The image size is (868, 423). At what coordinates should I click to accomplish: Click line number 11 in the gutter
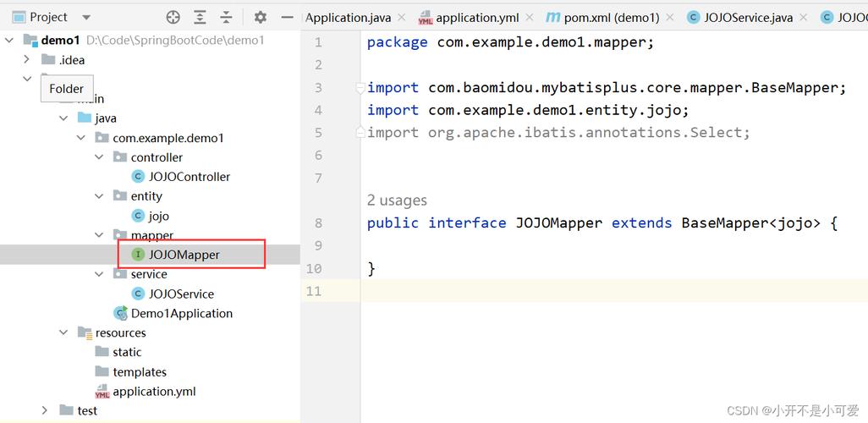point(313,291)
